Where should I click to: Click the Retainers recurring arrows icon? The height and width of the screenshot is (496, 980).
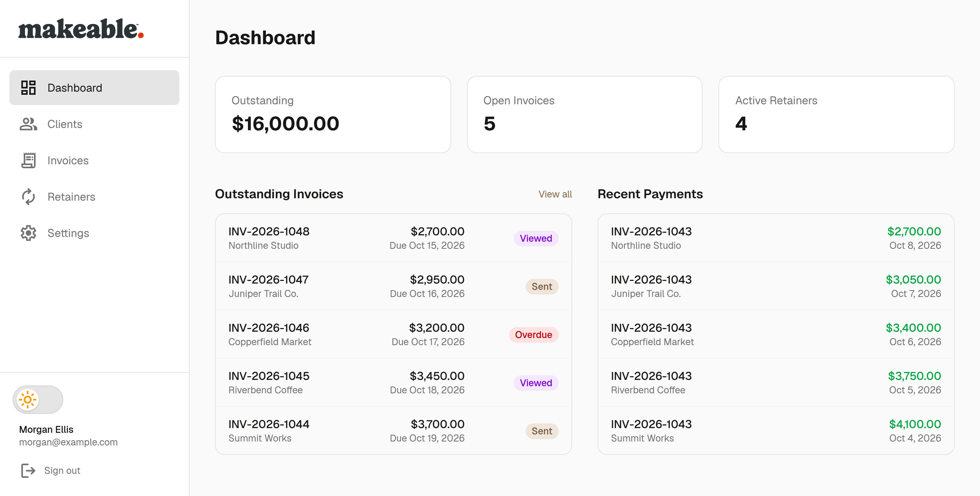point(28,197)
